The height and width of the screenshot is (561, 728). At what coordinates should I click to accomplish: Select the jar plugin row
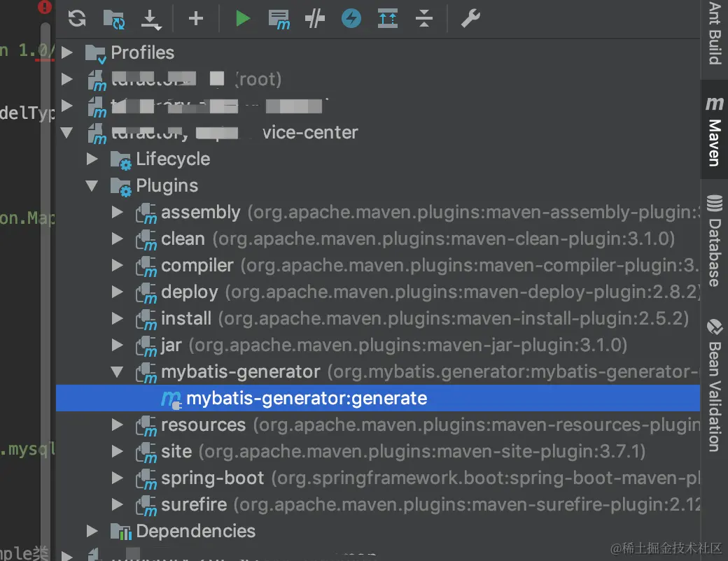point(378,345)
